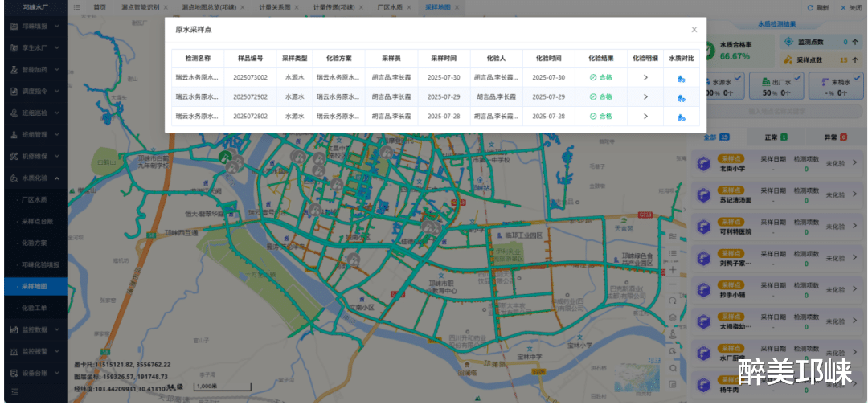Viewport: 868px width, 405px height.
Task: Click the map search magnifier icon
Action: (x=673, y=368)
